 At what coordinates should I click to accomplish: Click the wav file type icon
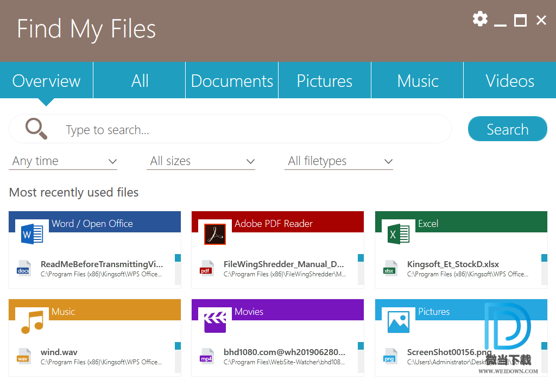pyautogui.click(x=24, y=356)
